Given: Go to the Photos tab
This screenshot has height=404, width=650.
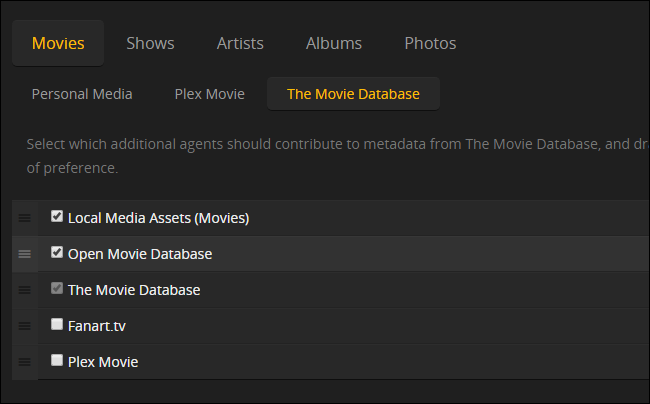Looking at the screenshot, I should [430, 43].
